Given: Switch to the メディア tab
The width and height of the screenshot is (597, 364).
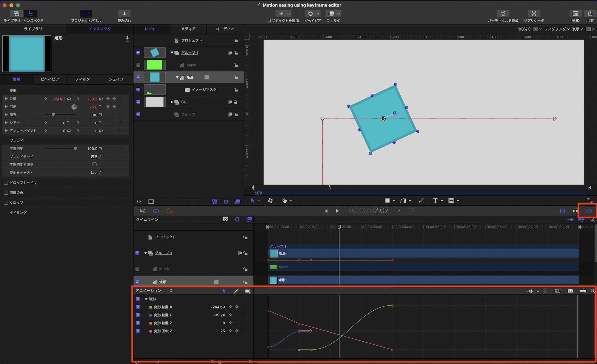Looking at the screenshot, I should point(188,29).
